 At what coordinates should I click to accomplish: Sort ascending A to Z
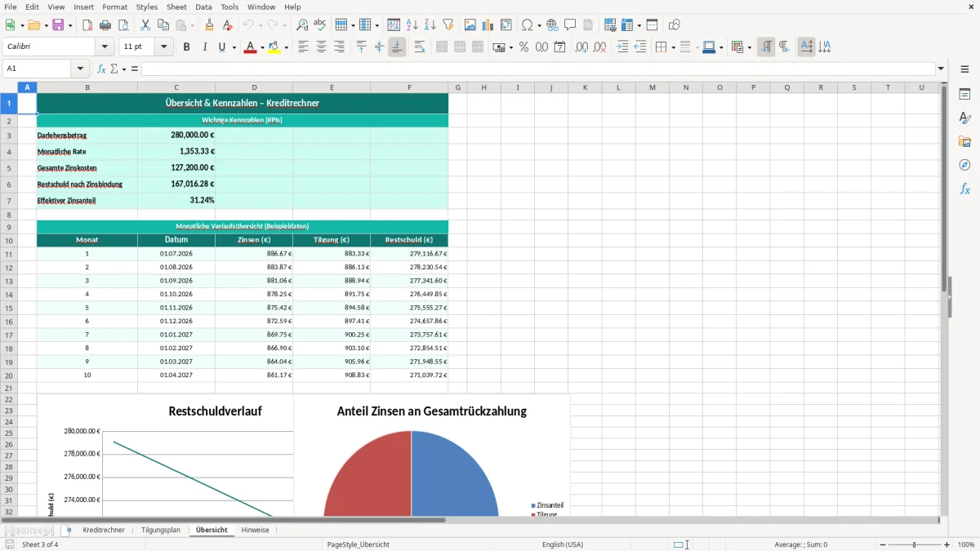[x=412, y=25]
